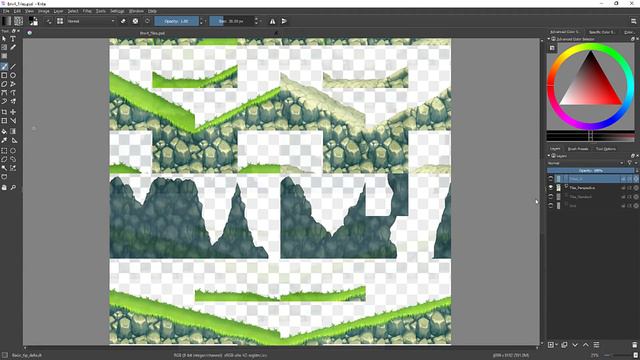Adjust the brush Opacity slider

(177, 21)
